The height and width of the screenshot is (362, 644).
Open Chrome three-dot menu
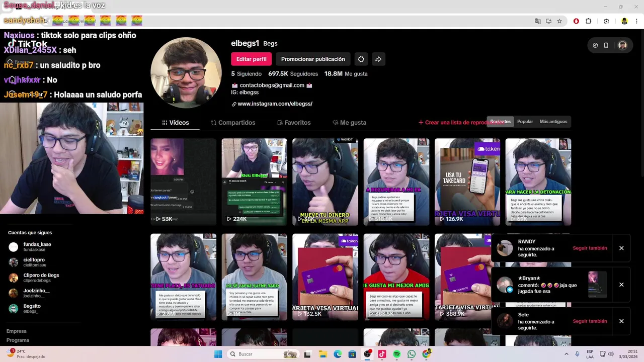click(636, 21)
